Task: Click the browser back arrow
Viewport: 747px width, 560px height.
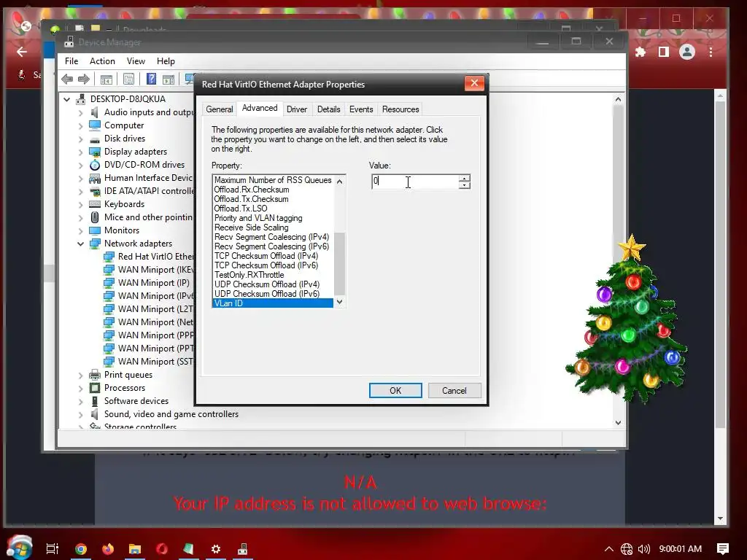Action: coord(22,52)
